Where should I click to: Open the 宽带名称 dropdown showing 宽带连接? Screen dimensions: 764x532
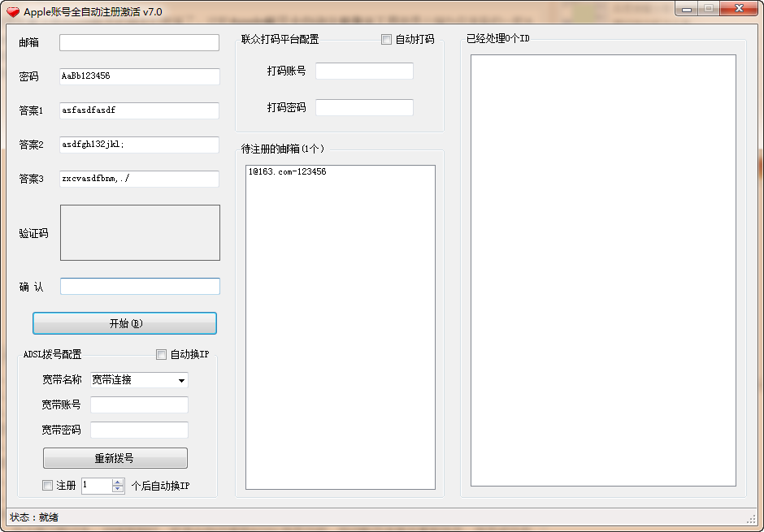click(x=139, y=380)
